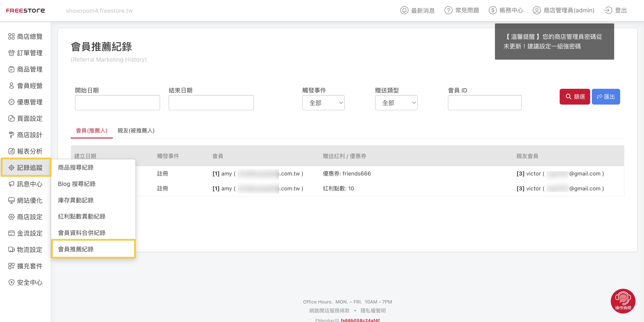This screenshot has height=322, width=644.
Task: Open 商店管理員(admin) account menu
Action: pos(563,10)
